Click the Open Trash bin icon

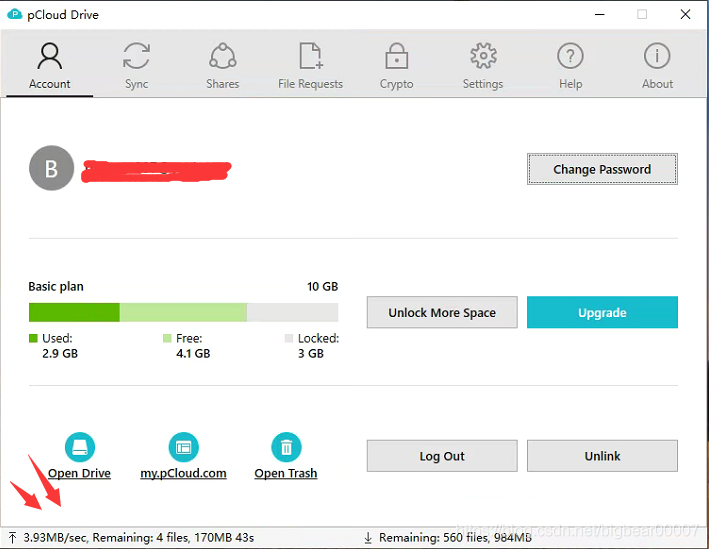(286, 447)
